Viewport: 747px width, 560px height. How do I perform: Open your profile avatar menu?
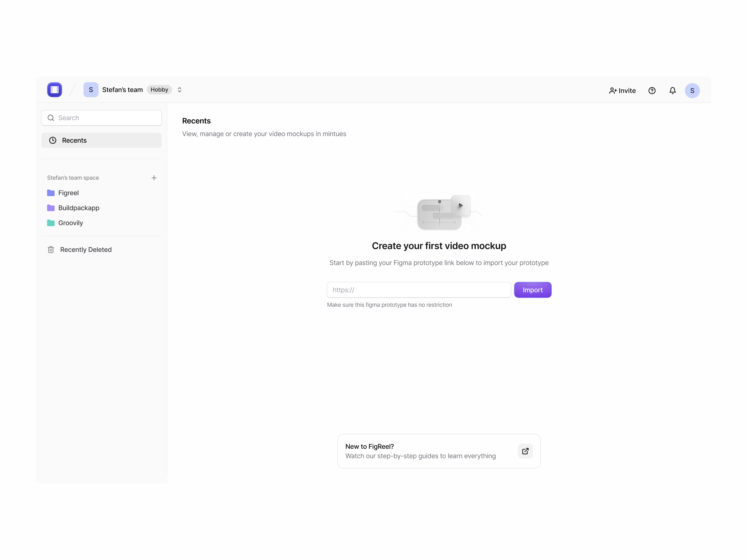coord(693,90)
